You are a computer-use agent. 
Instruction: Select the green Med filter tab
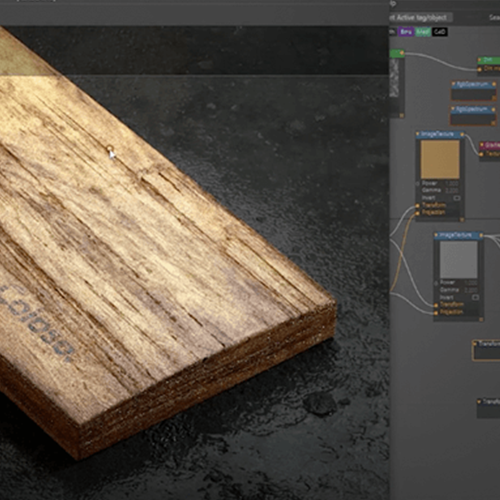tap(423, 32)
